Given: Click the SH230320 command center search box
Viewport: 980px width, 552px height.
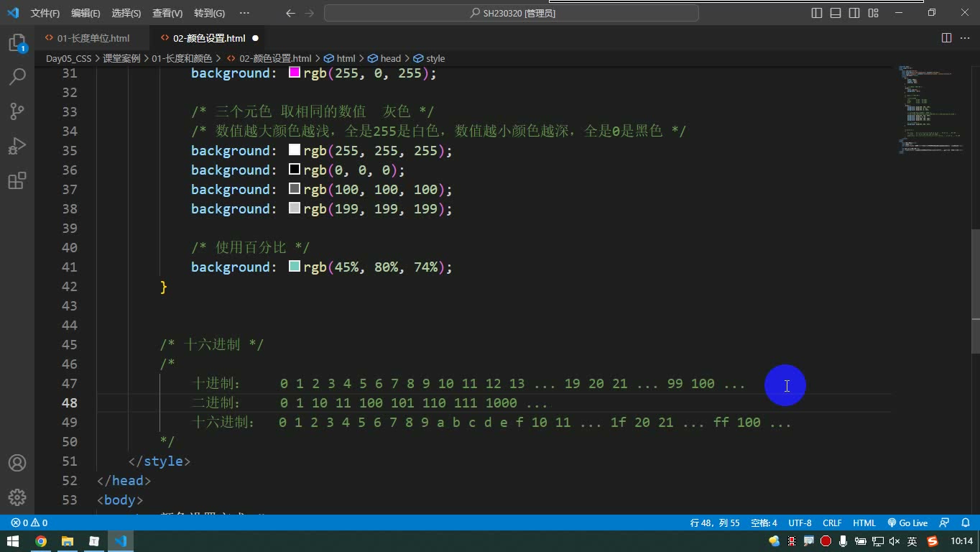Looking at the screenshot, I should (x=512, y=13).
